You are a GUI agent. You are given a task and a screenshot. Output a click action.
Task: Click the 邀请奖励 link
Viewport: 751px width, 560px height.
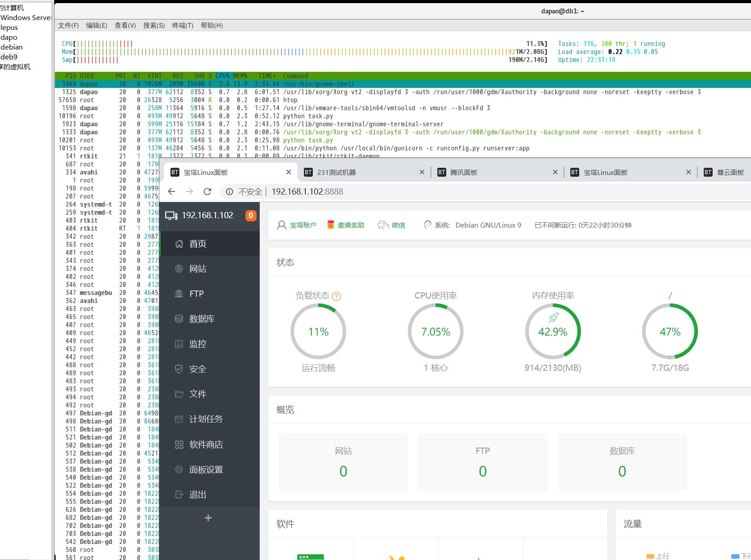point(350,225)
